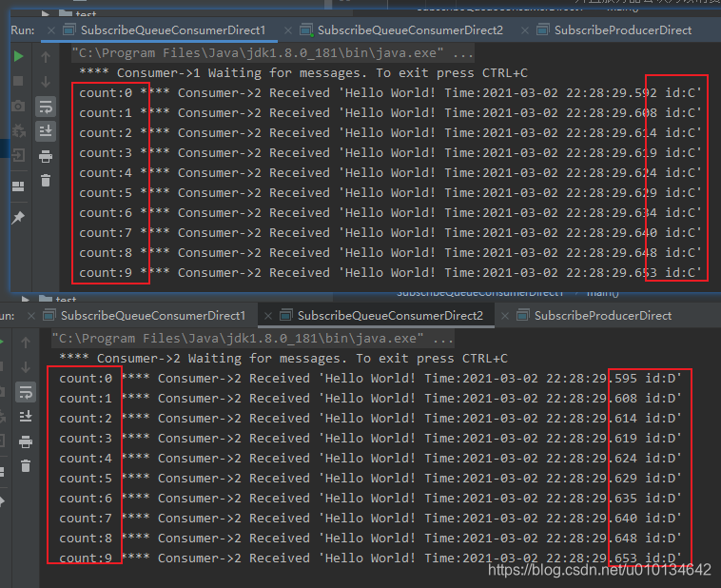Select SubscribeQueueConsumerDirect1 tab in id:D panel

[145, 316]
